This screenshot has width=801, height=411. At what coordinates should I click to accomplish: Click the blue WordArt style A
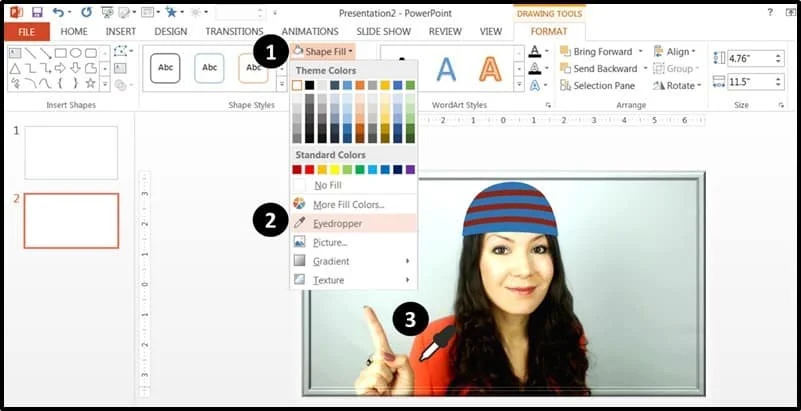coord(446,69)
